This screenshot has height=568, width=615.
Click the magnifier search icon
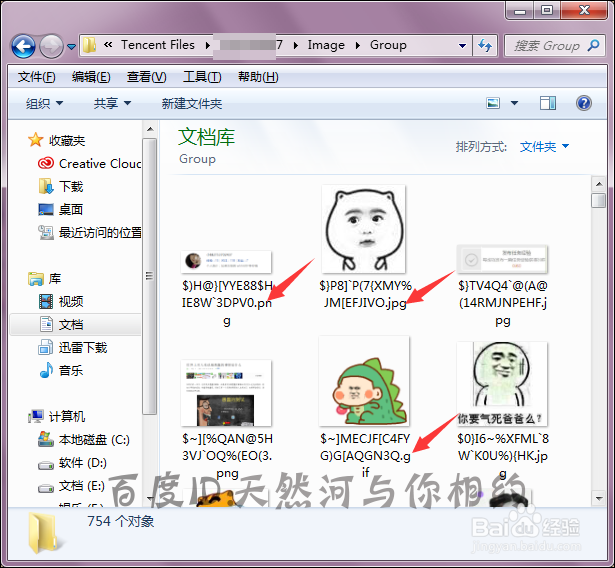point(594,46)
